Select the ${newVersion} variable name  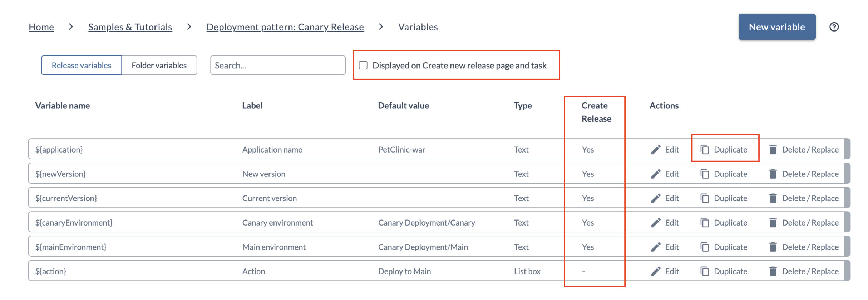(x=60, y=174)
